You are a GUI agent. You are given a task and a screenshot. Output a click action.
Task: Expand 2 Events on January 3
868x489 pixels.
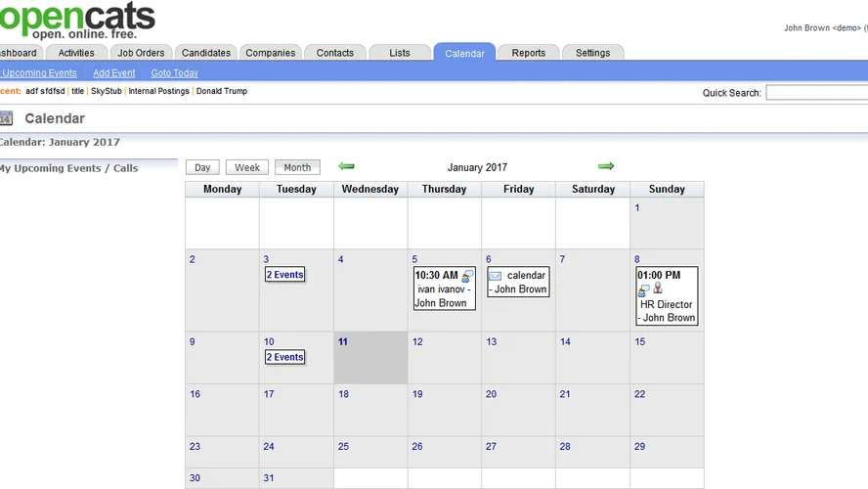pos(285,275)
